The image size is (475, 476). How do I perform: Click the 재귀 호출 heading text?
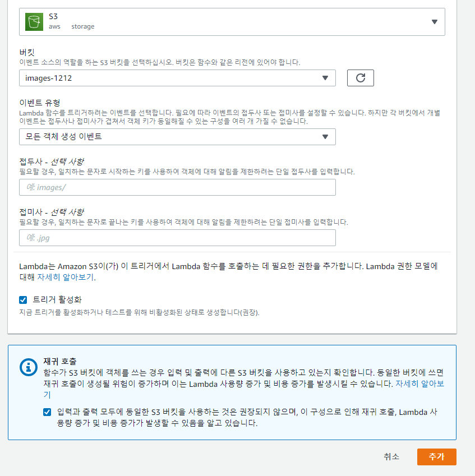[x=60, y=361]
